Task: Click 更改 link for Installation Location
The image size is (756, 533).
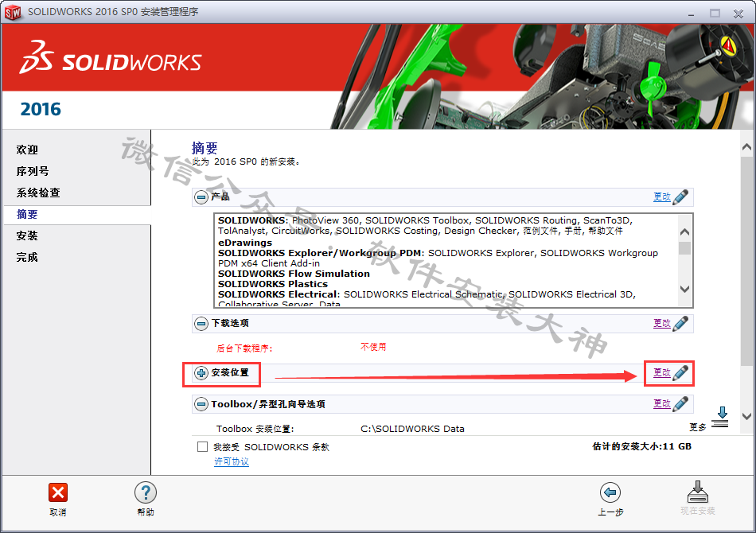Action: pyautogui.click(x=661, y=372)
